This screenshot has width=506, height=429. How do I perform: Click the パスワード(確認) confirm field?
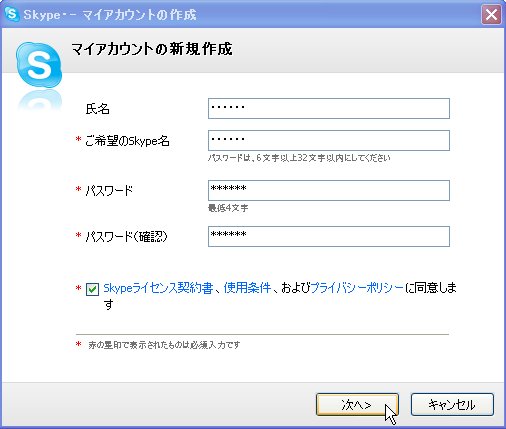(329, 236)
